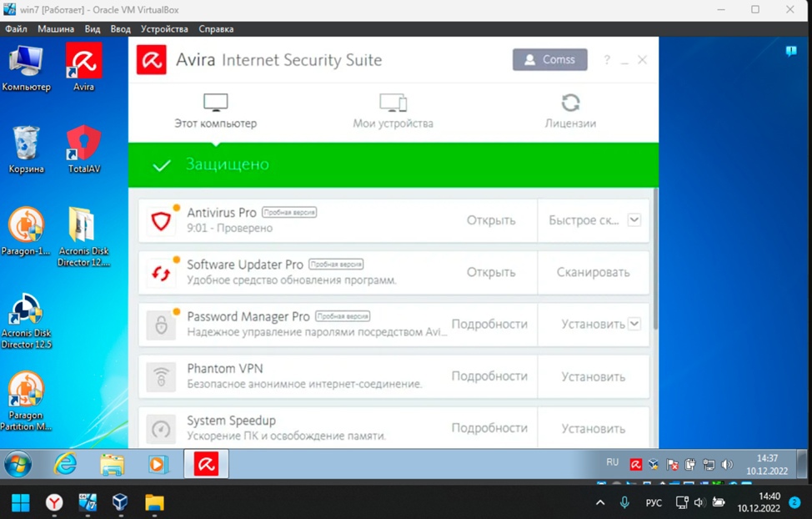Click the Software Updater Pro arrows icon

tap(161, 273)
